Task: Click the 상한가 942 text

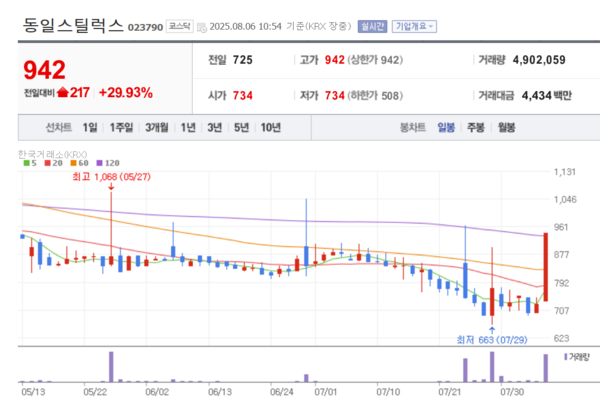Action: [375, 60]
